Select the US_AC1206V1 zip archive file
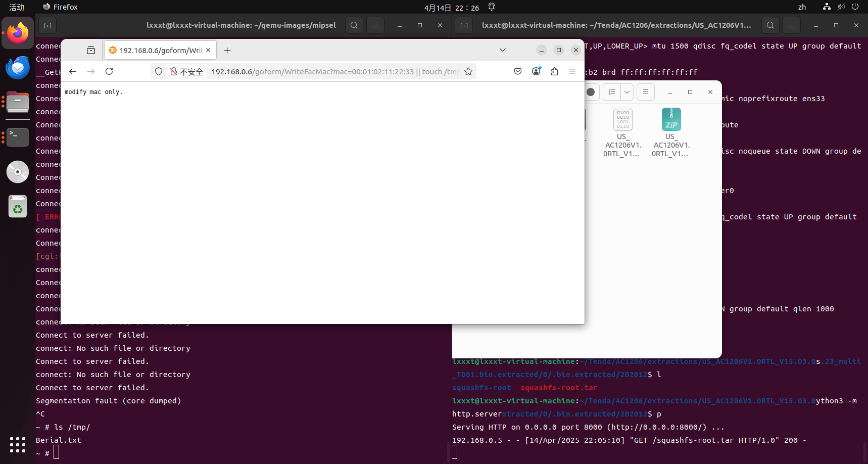The width and height of the screenshot is (868, 464). point(671,133)
